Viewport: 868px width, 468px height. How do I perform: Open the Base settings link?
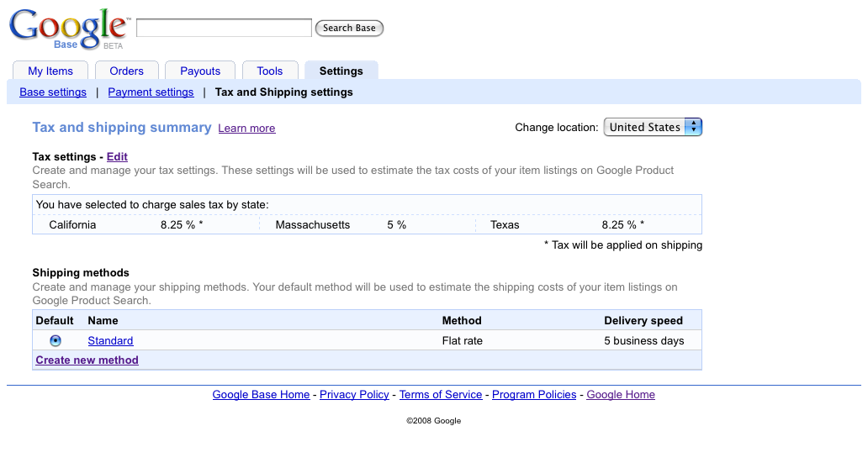(53, 92)
